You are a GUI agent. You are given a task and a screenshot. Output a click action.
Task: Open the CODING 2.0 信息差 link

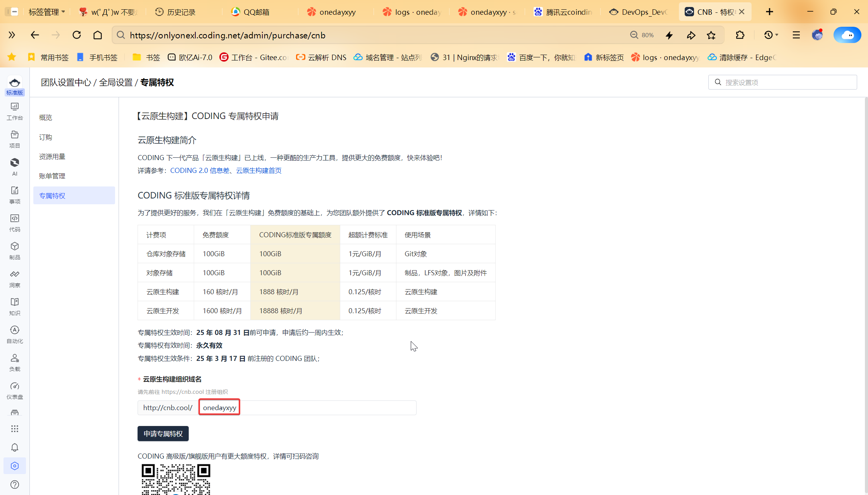click(200, 171)
